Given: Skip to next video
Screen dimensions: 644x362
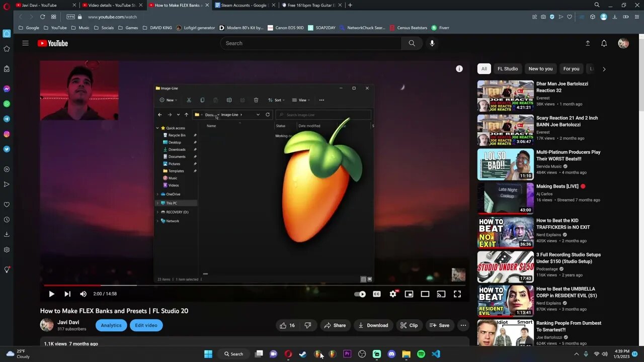Looking at the screenshot, I should pyautogui.click(x=67, y=294).
